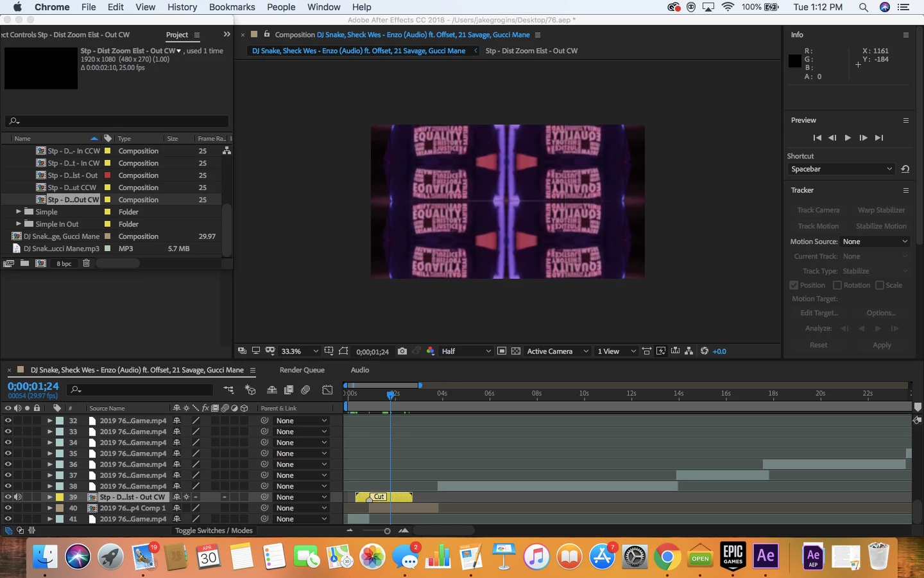Open the Spacebar shortcut dropdown
The image size is (924, 578).
click(x=841, y=169)
